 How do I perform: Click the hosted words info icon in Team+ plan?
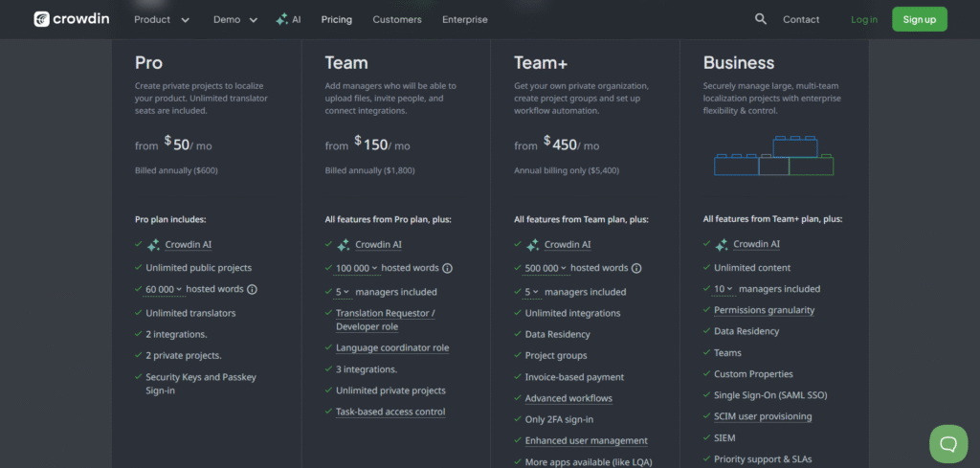[636, 268]
